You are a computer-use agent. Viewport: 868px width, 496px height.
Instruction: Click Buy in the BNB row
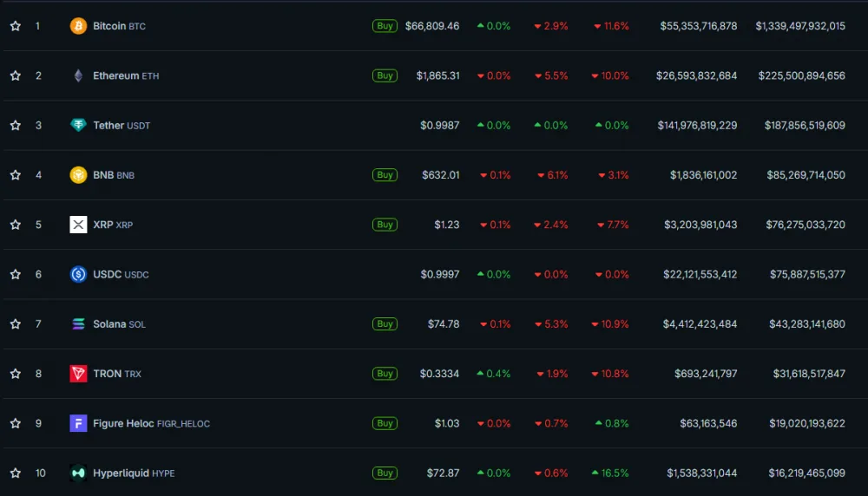click(x=385, y=175)
